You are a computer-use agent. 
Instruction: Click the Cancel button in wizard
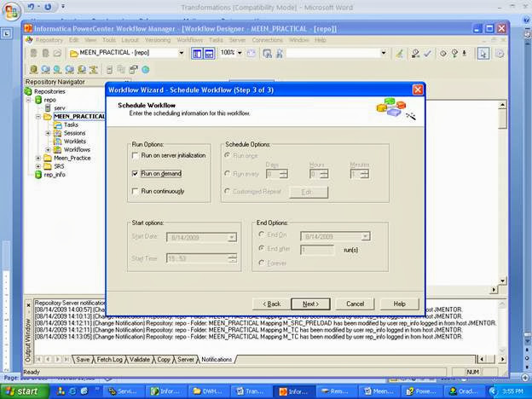(x=355, y=304)
